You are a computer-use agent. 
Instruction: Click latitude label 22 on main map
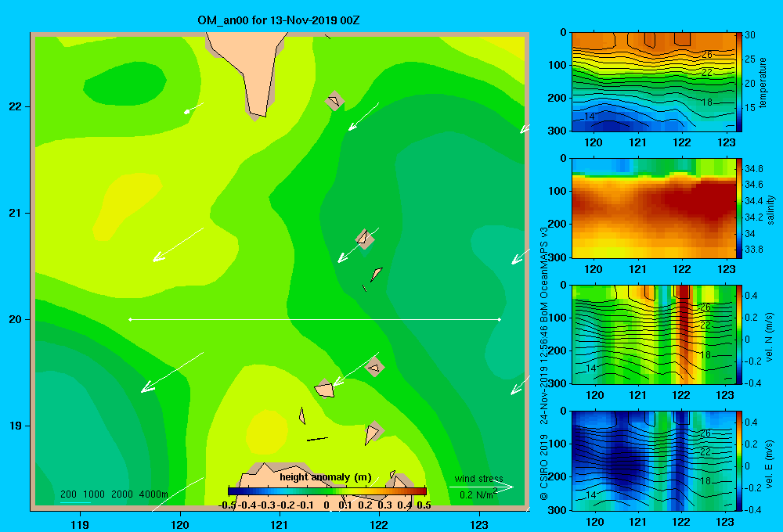coord(16,107)
